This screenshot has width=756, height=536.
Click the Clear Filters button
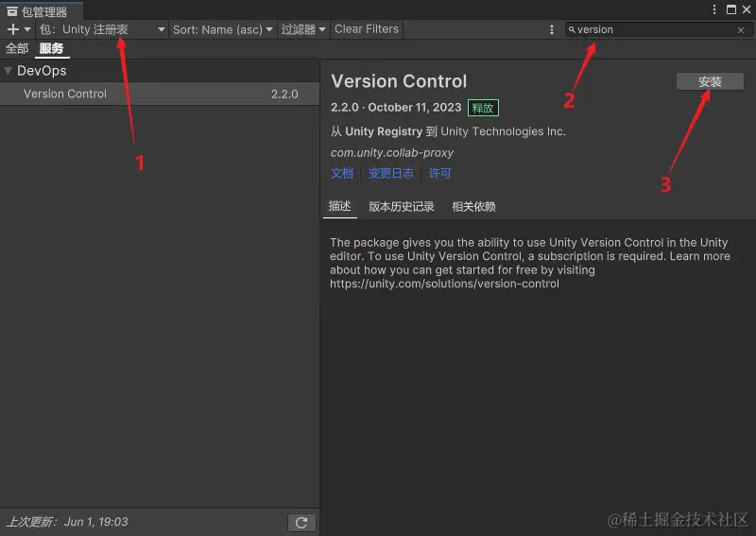pyautogui.click(x=367, y=29)
